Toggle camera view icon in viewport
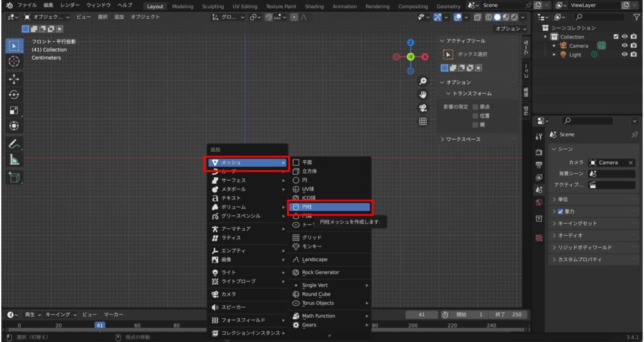644x342 pixels. (423, 108)
